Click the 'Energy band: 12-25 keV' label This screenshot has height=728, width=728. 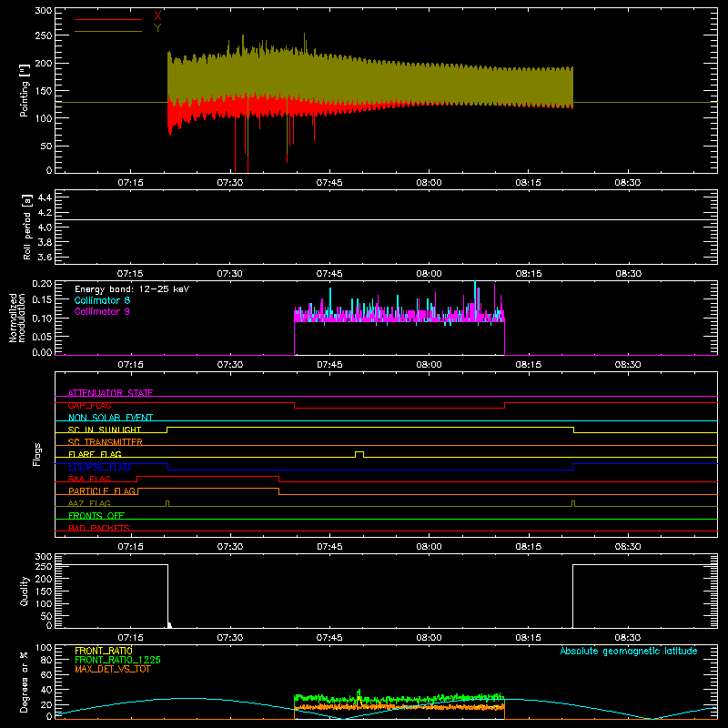pos(132,289)
